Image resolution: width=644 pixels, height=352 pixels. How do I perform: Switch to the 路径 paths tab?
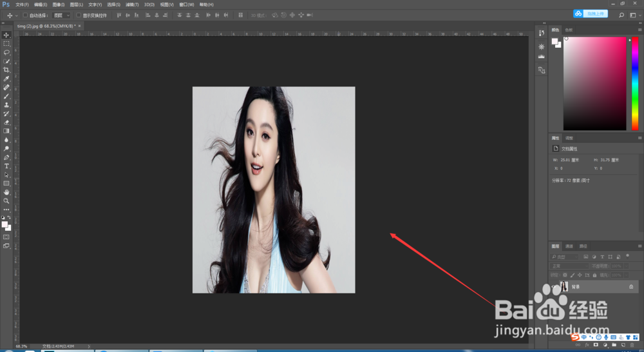click(583, 246)
